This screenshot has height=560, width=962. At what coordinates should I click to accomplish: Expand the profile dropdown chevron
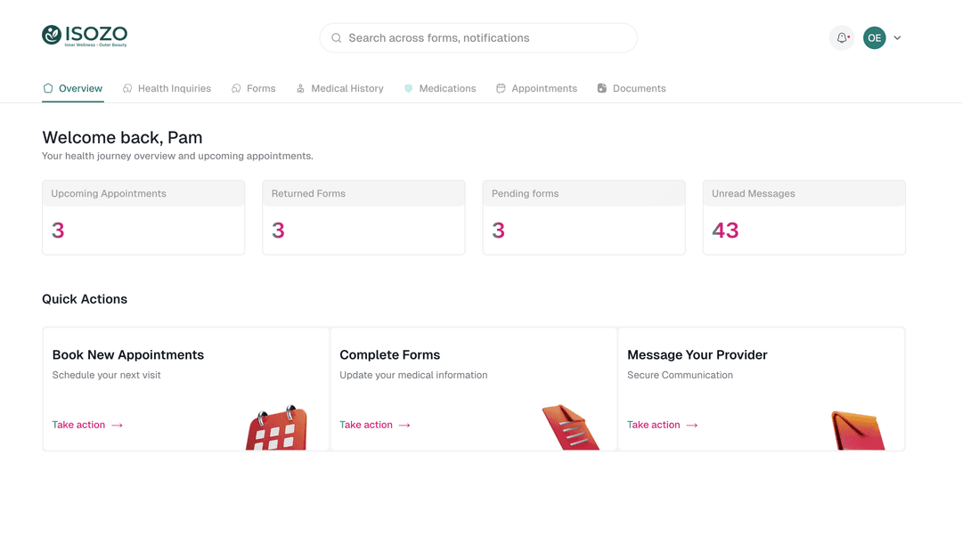[x=897, y=37]
